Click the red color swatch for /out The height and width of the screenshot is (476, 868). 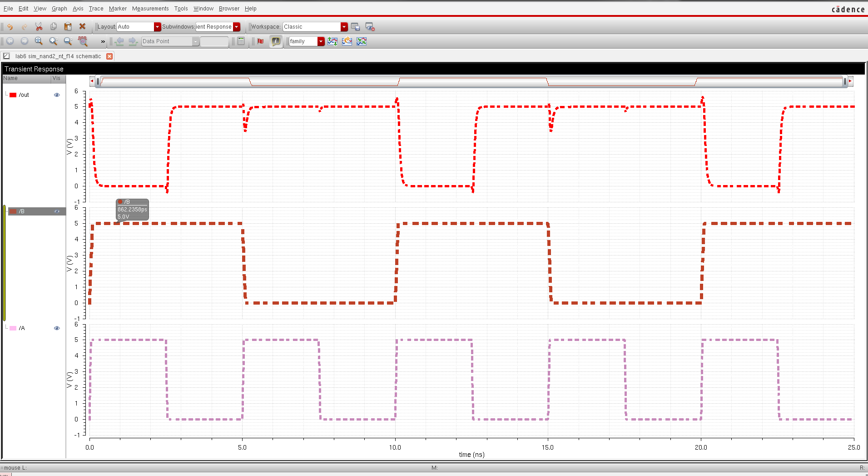(13, 95)
